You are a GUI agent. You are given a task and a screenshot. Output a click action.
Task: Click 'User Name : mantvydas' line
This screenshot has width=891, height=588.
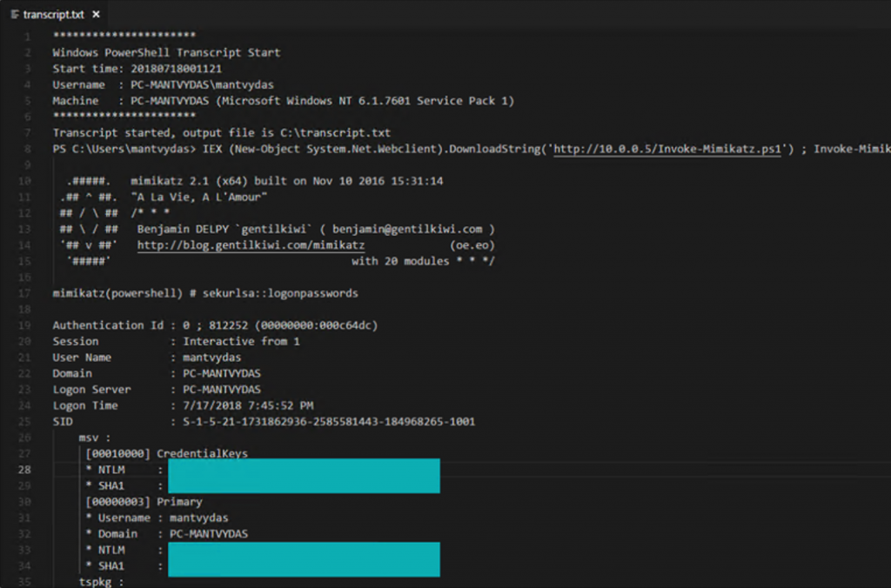tap(146, 357)
